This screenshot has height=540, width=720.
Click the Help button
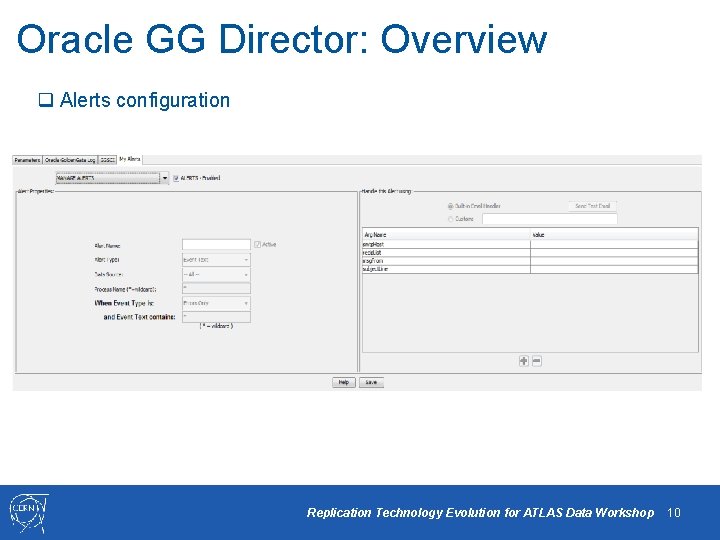(x=344, y=382)
